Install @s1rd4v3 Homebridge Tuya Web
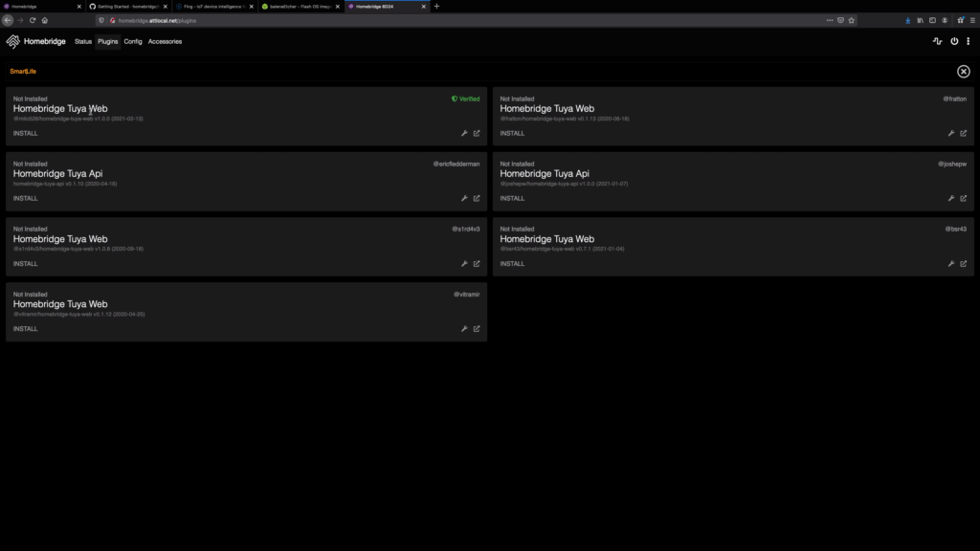980x551 pixels. tap(26, 264)
